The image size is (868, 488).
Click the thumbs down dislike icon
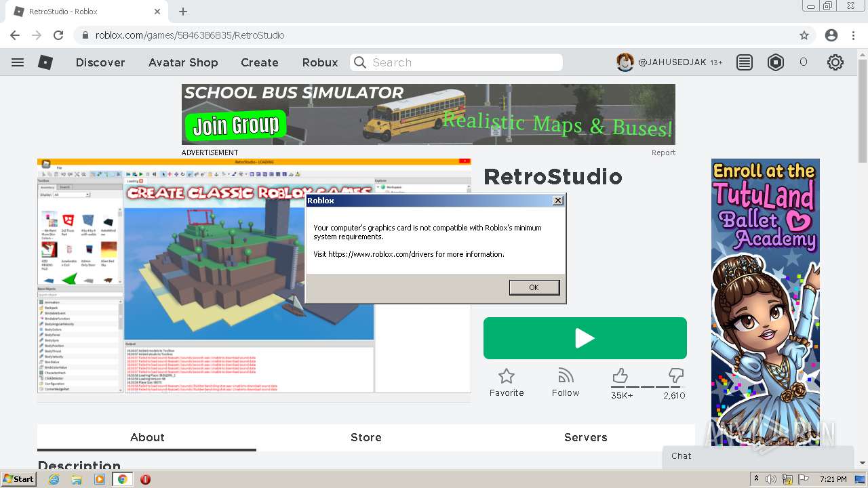(x=675, y=375)
